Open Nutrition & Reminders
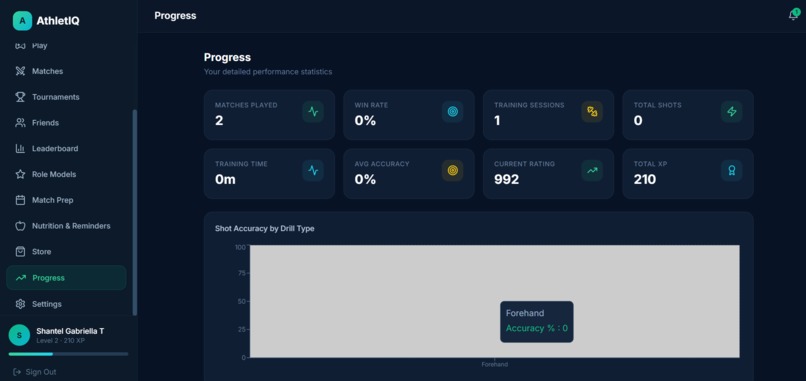Image resolution: width=806 pixels, height=381 pixels. [x=66, y=226]
